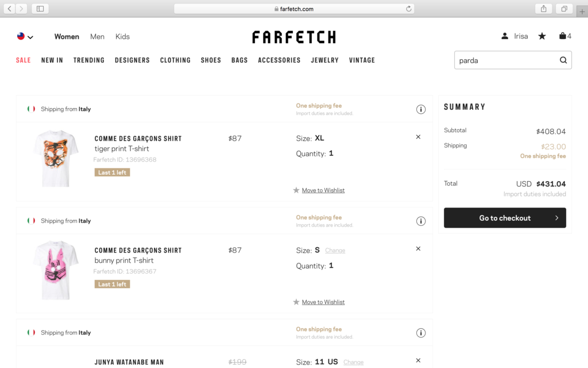Open the Designers menu
This screenshot has height=368, width=588.
pos(133,60)
